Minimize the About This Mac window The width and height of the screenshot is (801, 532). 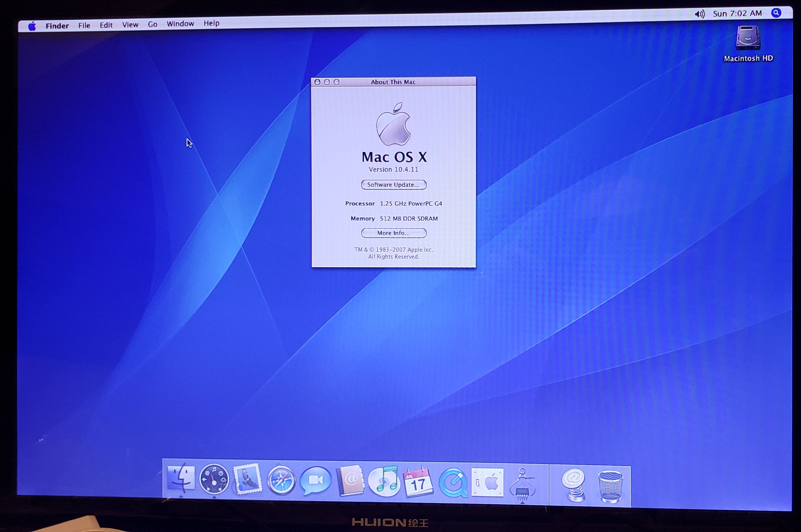327,82
